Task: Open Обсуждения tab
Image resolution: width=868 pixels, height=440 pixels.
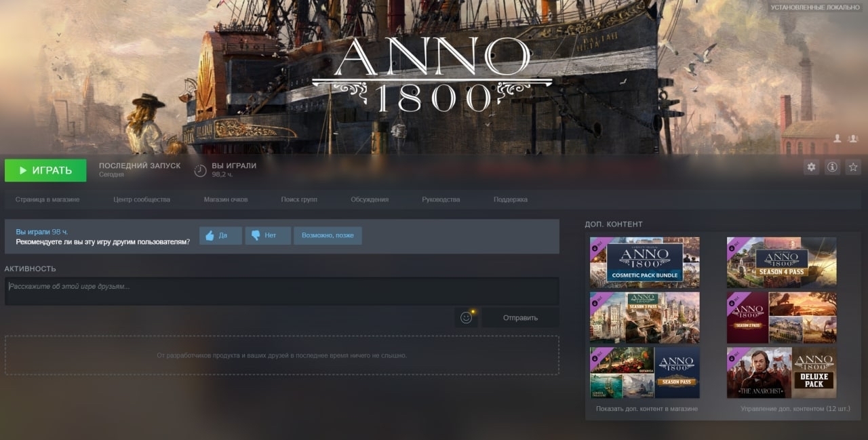Action: coord(370,199)
